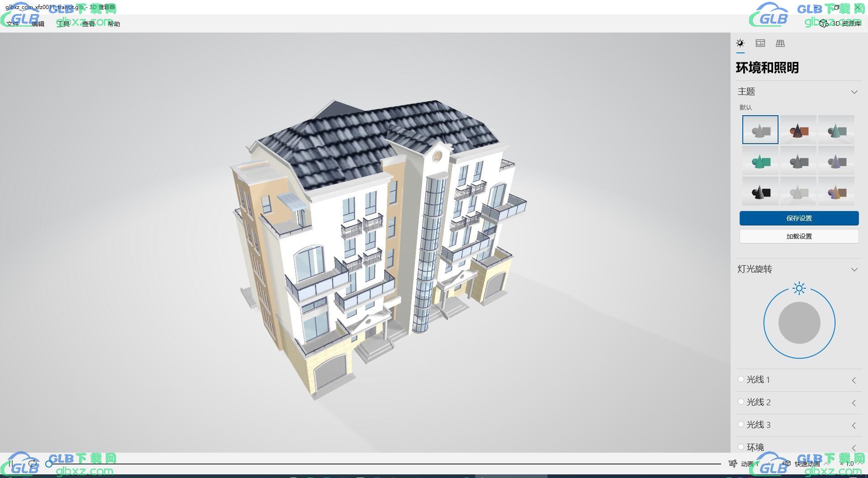Click the 灯光旋转 section heading text

755,269
